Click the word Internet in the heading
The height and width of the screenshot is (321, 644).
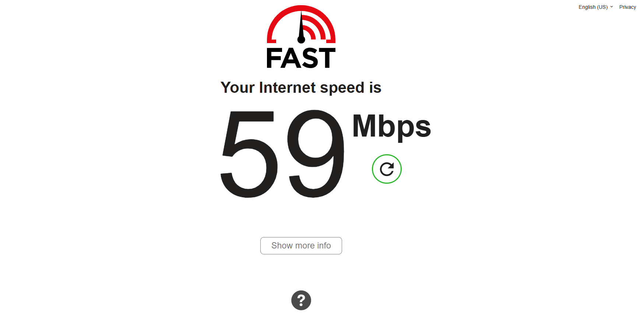[x=287, y=88]
